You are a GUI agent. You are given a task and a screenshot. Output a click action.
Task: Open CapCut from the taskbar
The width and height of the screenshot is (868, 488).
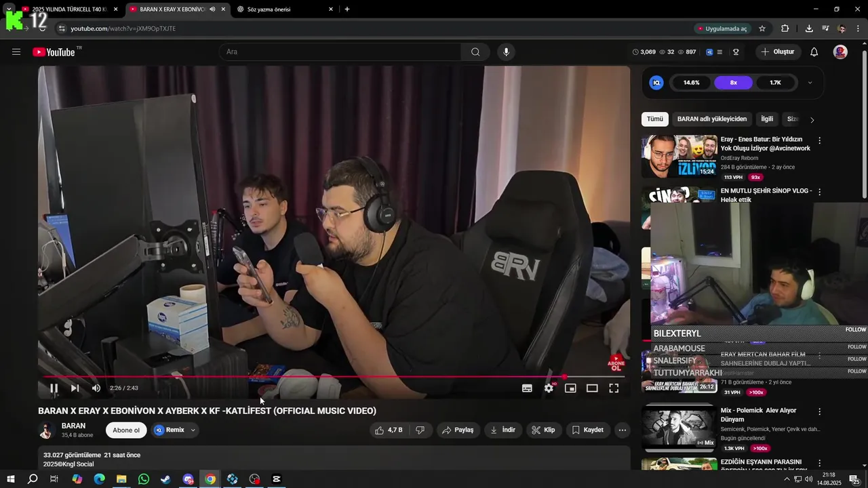coord(277,479)
